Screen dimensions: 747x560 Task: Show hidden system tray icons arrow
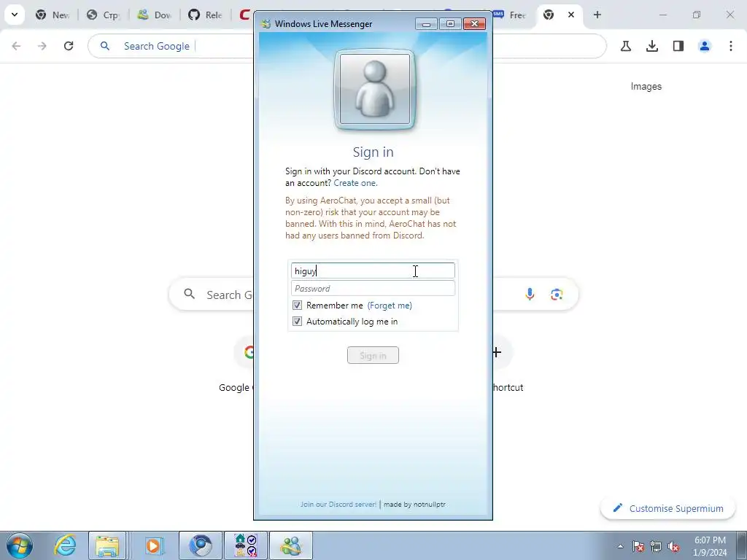(620, 546)
